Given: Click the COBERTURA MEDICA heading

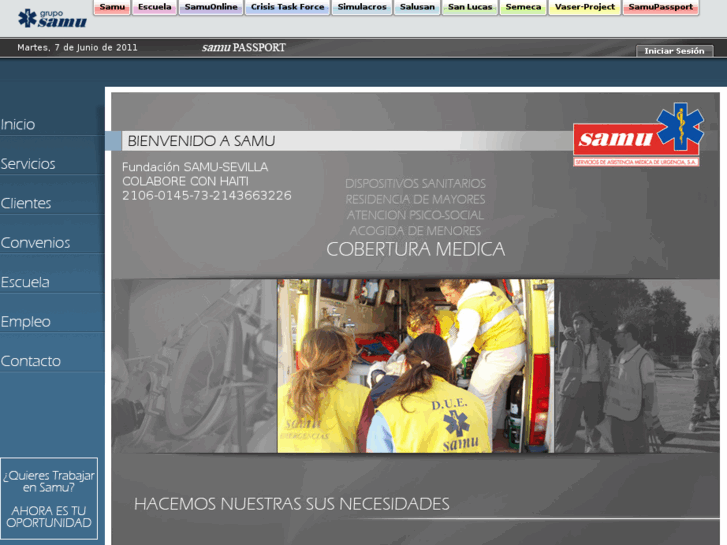Looking at the screenshot, I should tap(415, 250).
